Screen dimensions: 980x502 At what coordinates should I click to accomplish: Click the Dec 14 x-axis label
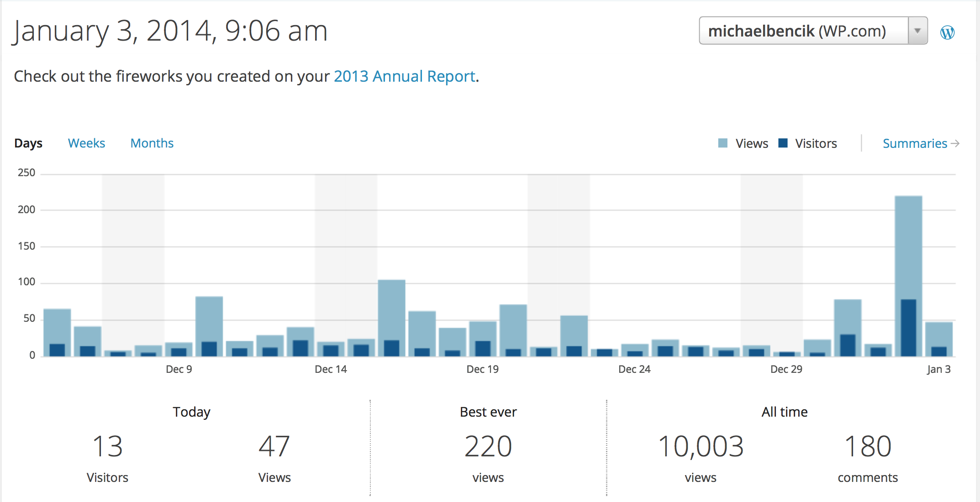(331, 369)
